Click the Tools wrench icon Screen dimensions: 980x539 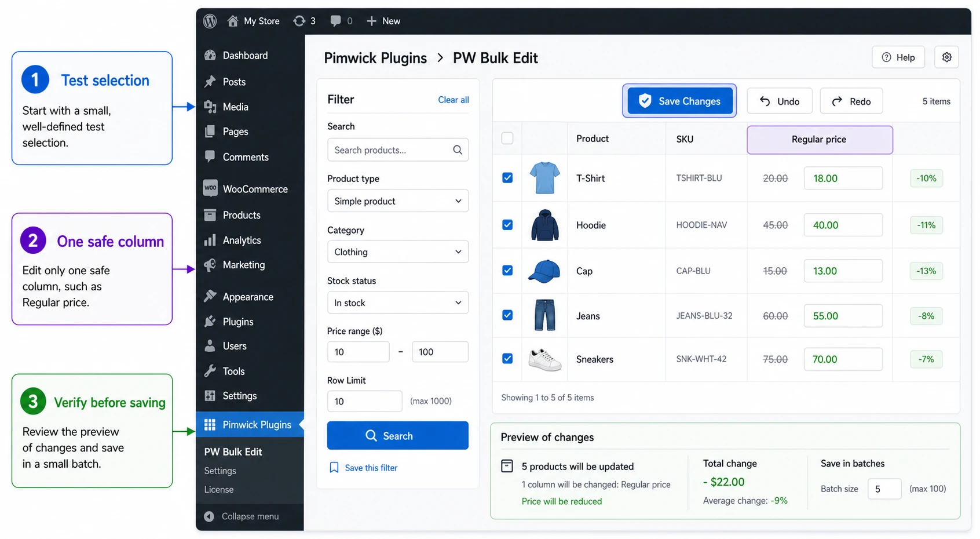click(x=210, y=371)
